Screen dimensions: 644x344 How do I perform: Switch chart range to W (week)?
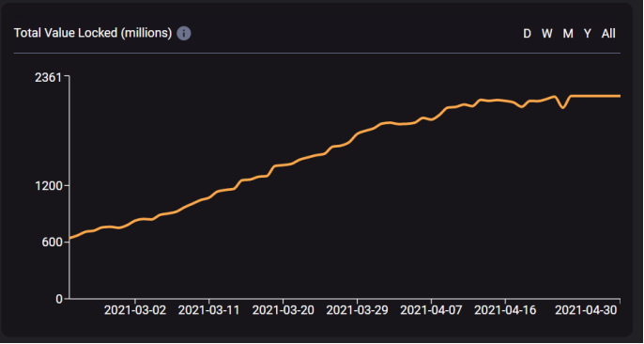click(x=546, y=34)
